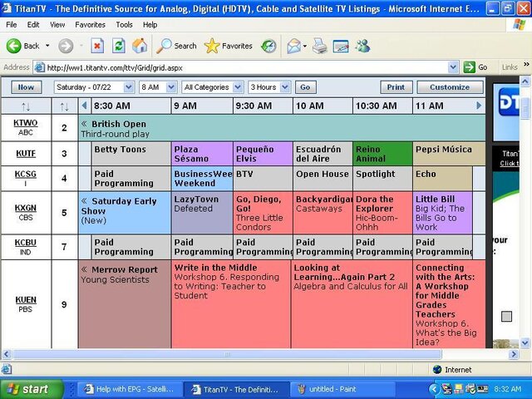Open Back button history dropdown arrow
The height and width of the screenshot is (399, 532).
(47, 46)
